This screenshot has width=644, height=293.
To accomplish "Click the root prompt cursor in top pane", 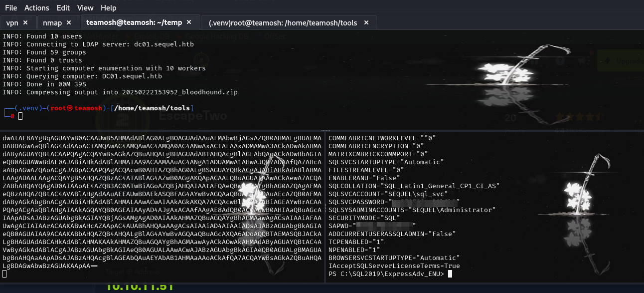I will coord(20,116).
